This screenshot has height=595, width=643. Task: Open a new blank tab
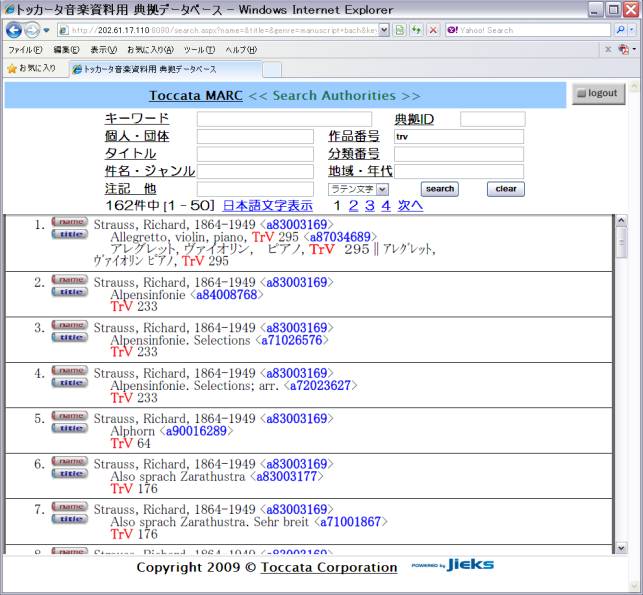tap(272, 70)
